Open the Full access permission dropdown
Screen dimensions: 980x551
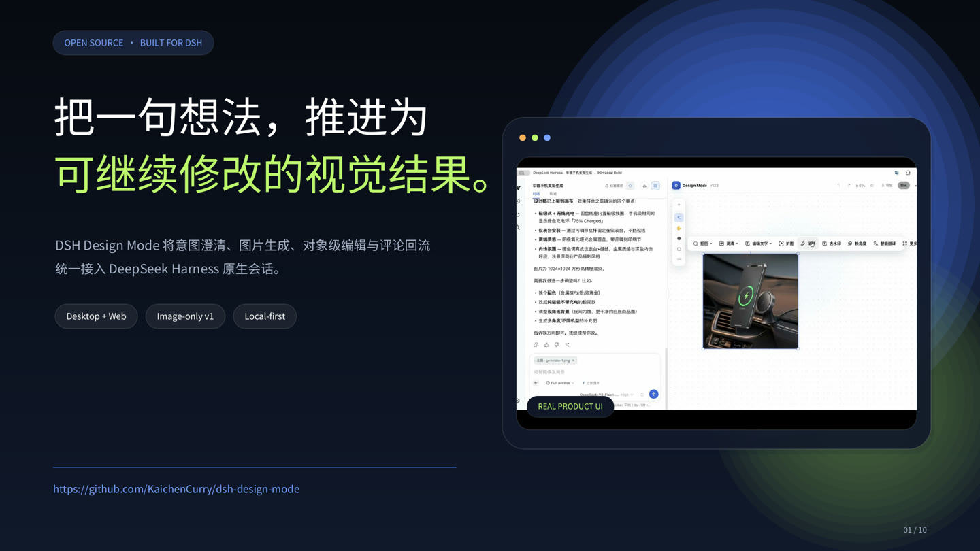(560, 383)
